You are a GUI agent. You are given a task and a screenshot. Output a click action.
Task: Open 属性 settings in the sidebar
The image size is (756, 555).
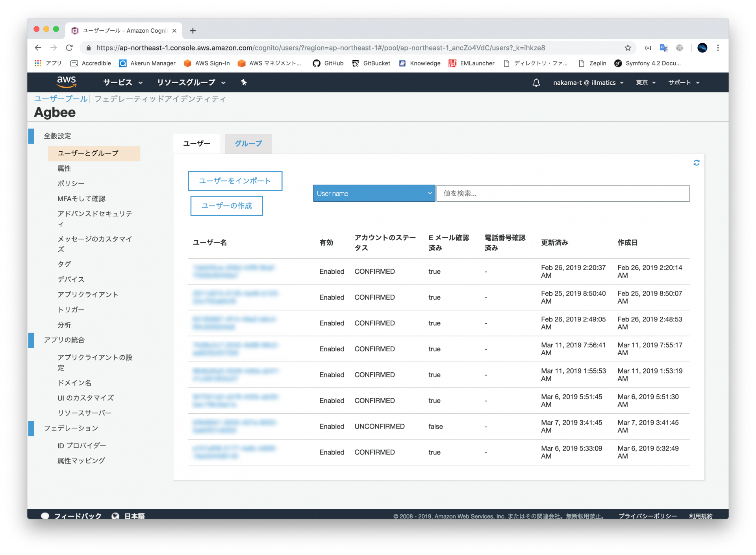tap(64, 169)
